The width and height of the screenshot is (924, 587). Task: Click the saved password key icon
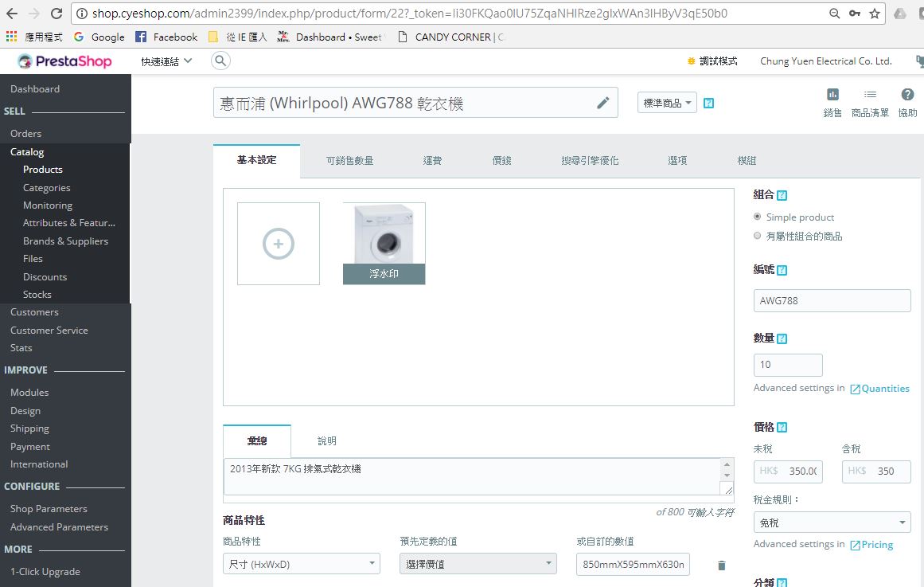(x=855, y=13)
